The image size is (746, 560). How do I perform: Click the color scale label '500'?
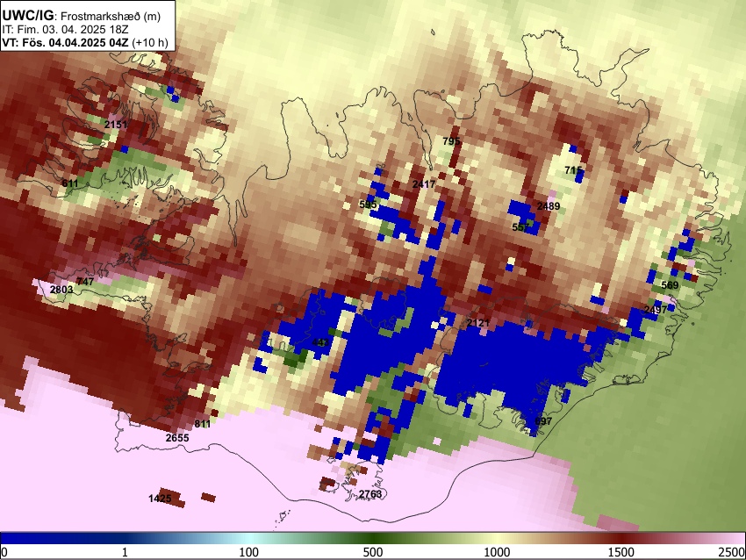(373, 552)
